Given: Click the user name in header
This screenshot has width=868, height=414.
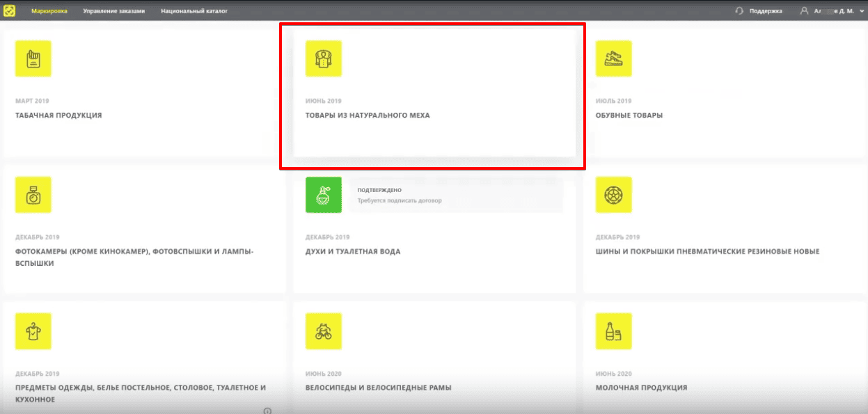Looking at the screenshot, I should tap(834, 11).
